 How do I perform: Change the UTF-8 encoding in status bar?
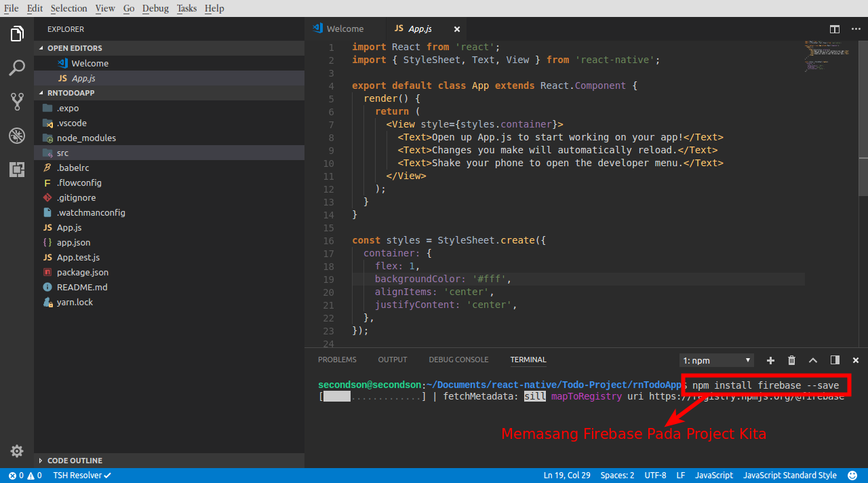click(x=656, y=476)
